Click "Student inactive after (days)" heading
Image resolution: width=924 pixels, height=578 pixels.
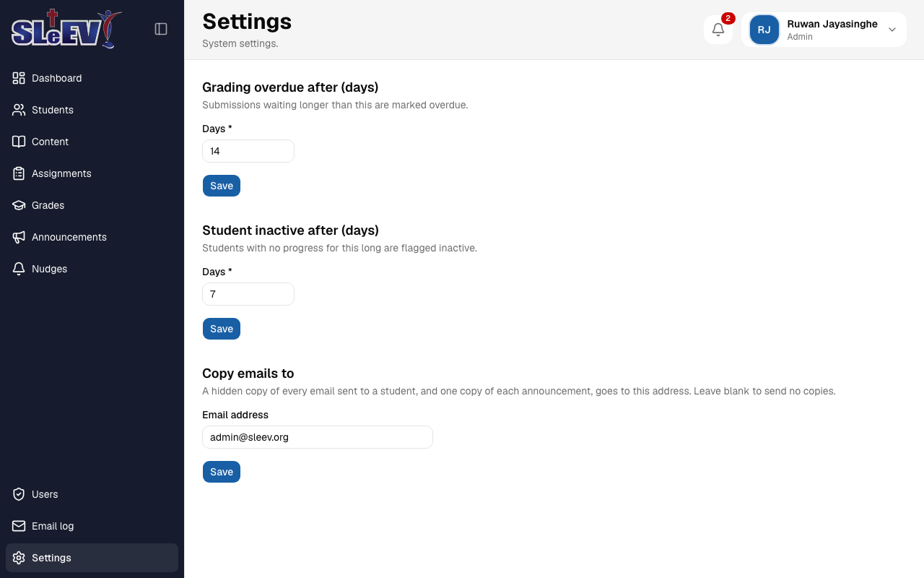tap(290, 230)
